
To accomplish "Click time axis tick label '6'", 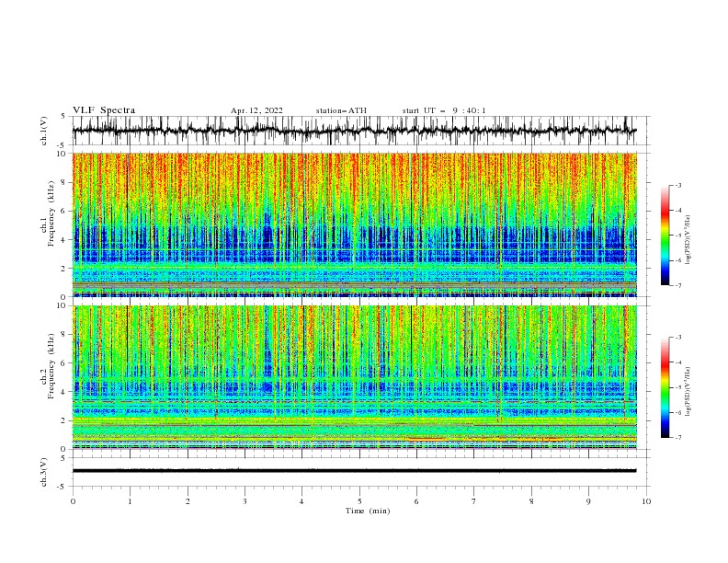I will pos(416,501).
